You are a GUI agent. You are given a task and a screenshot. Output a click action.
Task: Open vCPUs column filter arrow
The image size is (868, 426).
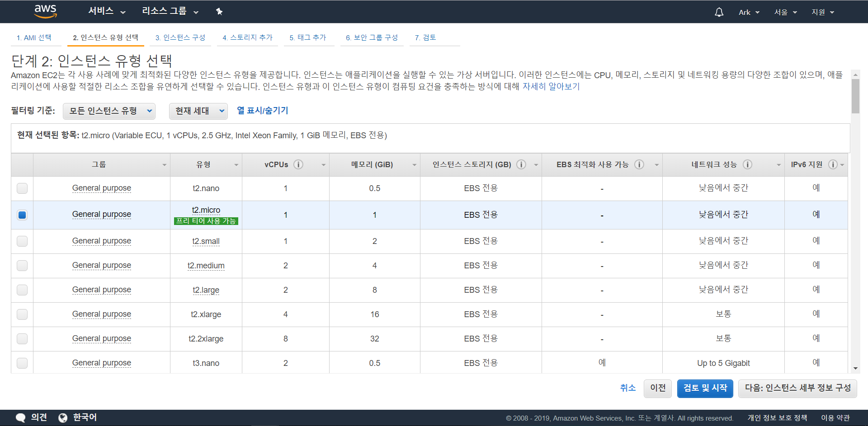(x=323, y=165)
